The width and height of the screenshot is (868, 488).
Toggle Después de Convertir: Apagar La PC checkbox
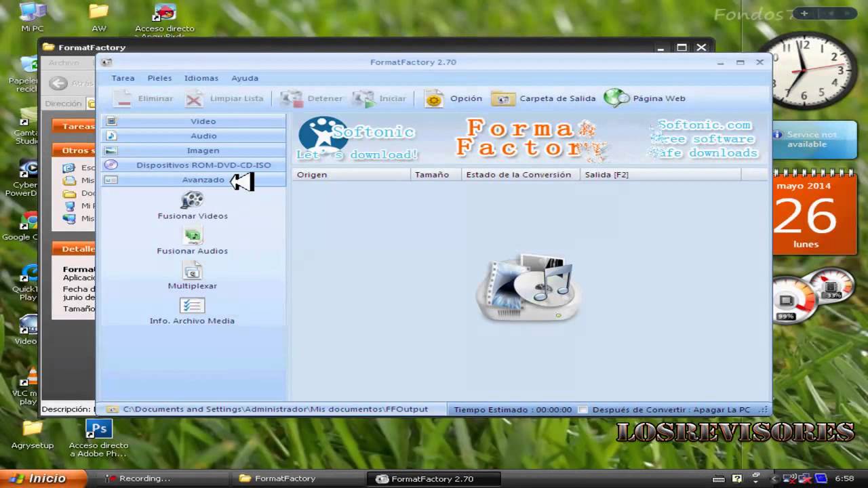583,410
